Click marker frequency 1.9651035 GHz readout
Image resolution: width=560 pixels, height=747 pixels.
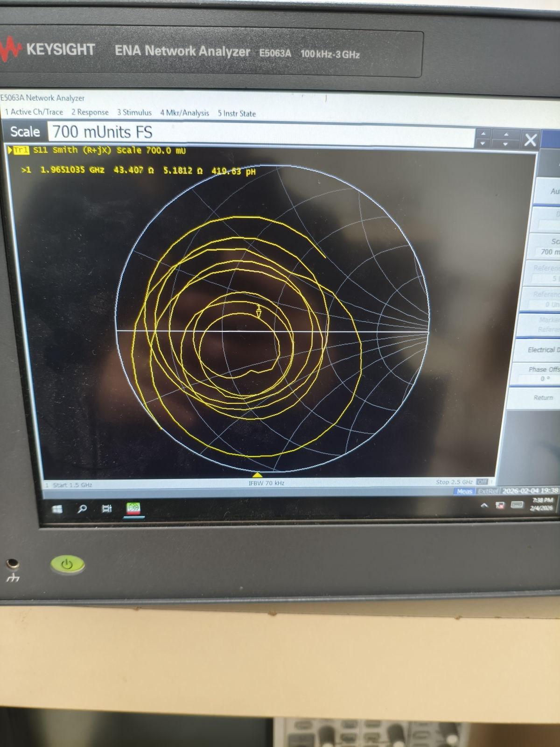tap(72, 169)
